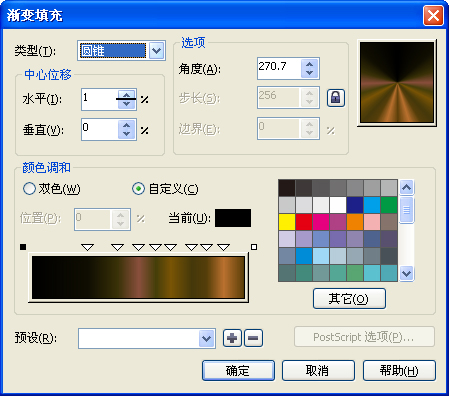Add preset with the plus icon

point(232,338)
